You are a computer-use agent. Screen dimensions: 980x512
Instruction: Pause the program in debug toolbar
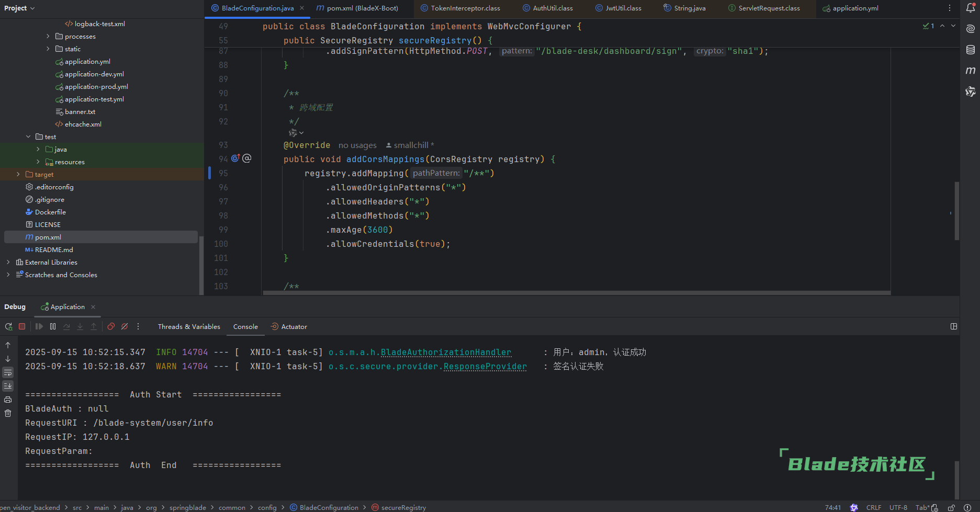[x=53, y=326]
